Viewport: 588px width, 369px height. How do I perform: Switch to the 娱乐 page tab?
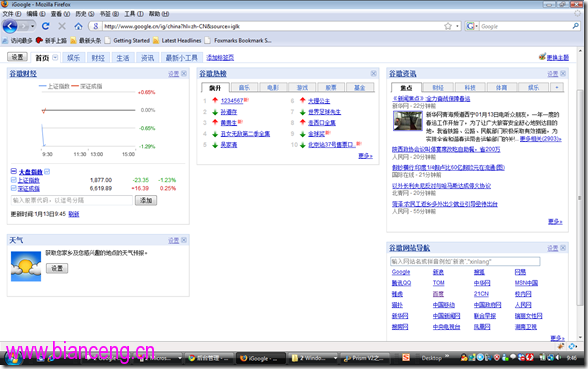pyautogui.click(x=74, y=58)
